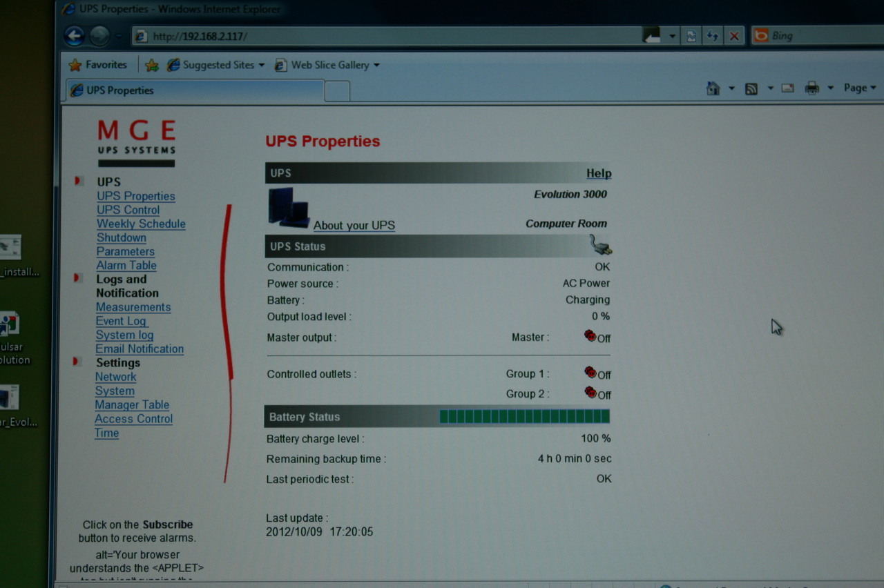The width and height of the screenshot is (884, 588).
Task: Open the UPS Properties link
Action: [x=136, y=196]
